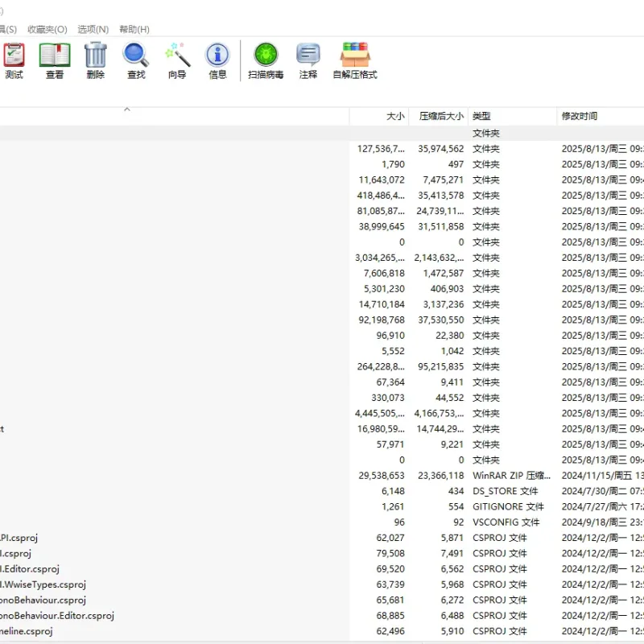Viewport: 644px width, 644px height.
Task: Sort by the 压缩后大小 column header
Action: 438,116
